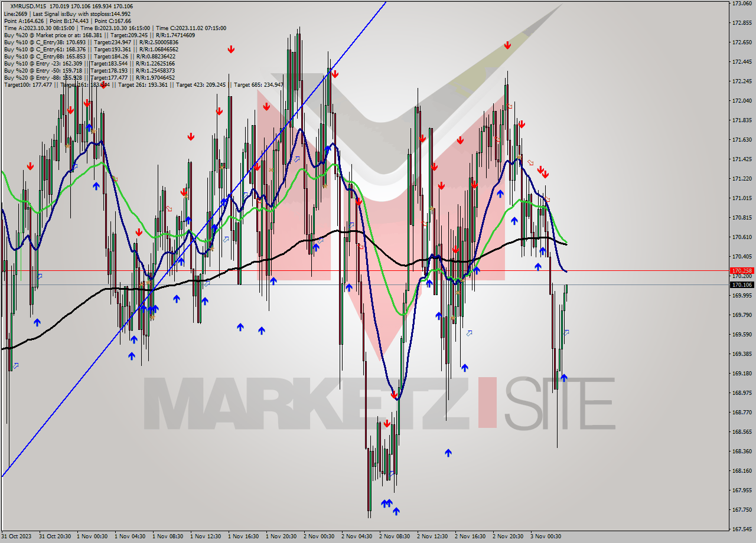Select the '31 Oct 2023' time axis label
The image size is (756, 543).
coord(16,537)
